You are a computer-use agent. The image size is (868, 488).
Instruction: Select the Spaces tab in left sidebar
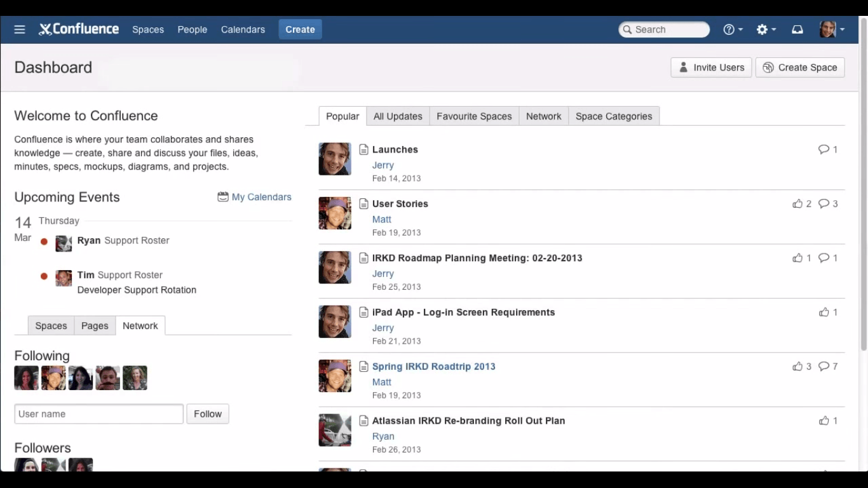pos(51,325)
